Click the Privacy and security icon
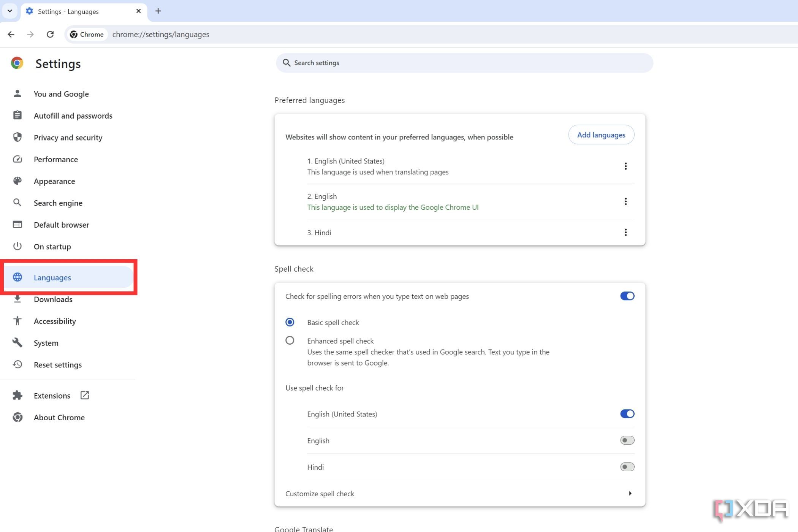798x532 pixels. (x=17, y=136)
